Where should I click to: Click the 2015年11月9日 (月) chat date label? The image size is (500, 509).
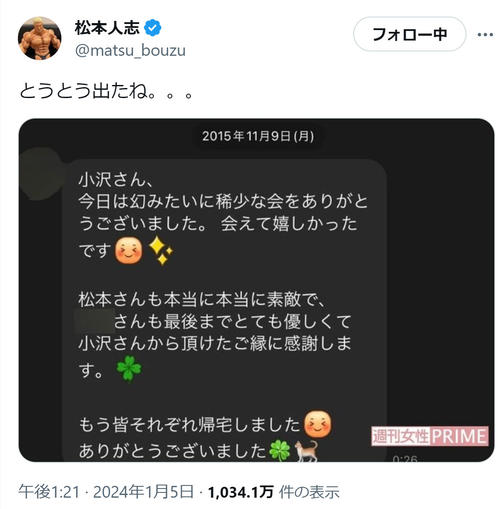pos(258,136)
